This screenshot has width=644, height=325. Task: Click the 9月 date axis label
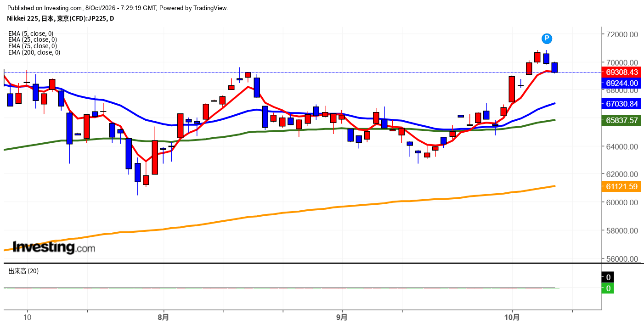pos(342,317)
